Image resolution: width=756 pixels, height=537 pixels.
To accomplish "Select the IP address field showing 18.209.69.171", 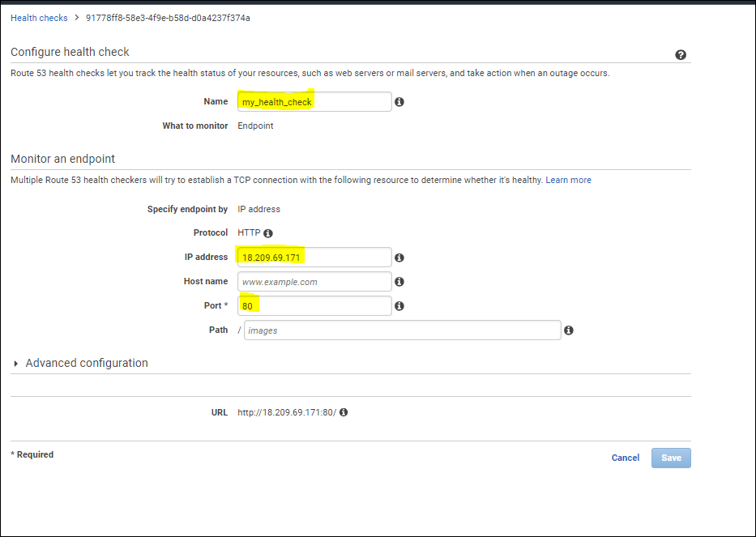I will [314, 257].
